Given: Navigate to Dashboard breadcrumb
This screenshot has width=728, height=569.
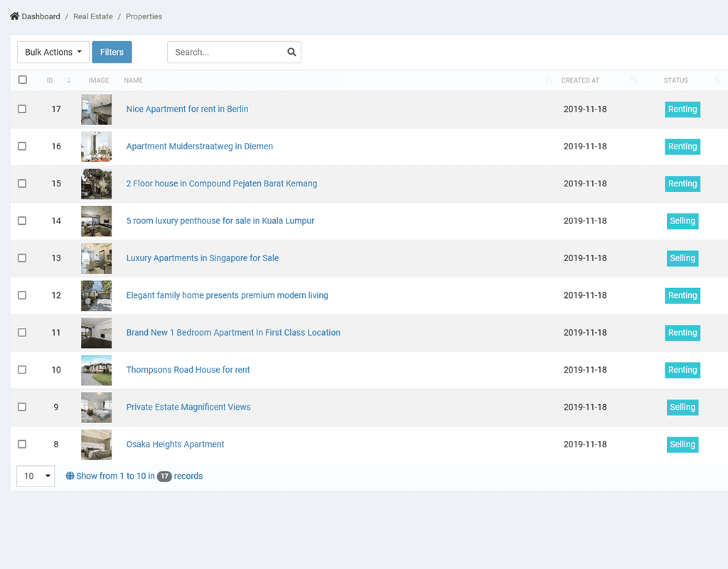Looking at the screenshot, I should (41, 16).
